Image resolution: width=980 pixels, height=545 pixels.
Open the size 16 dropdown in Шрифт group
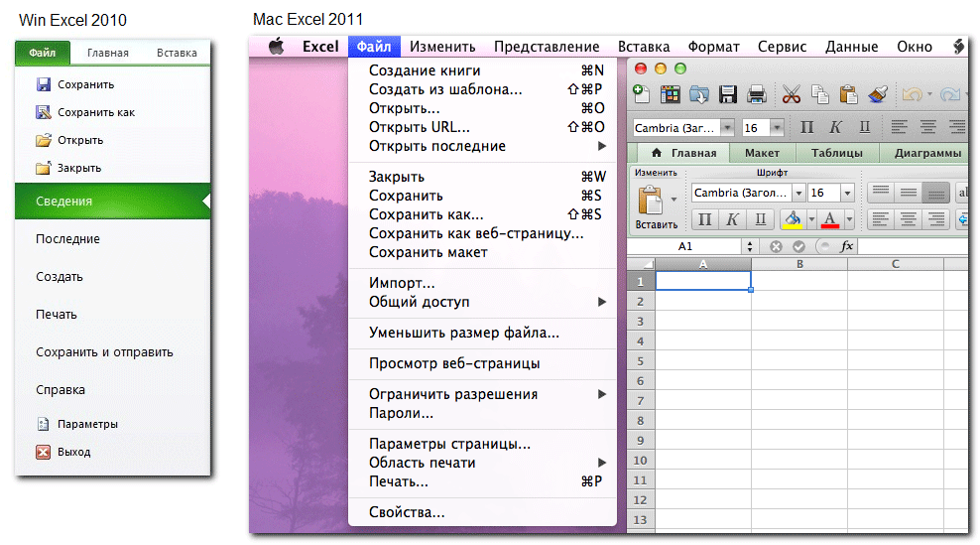pos(847,193)
